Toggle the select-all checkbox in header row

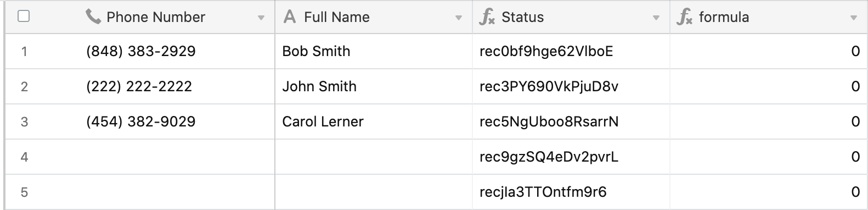(x=24, y=16)
